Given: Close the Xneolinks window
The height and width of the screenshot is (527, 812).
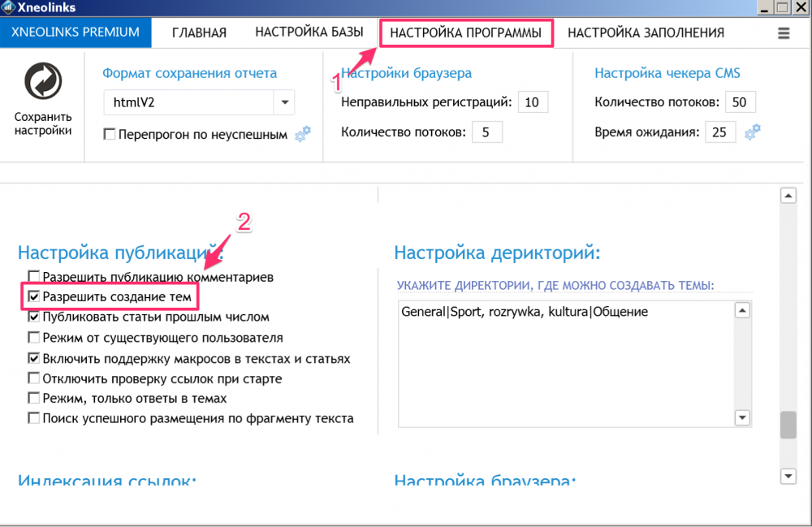Looking at the screenshot, I should click(x=801, y=7).
